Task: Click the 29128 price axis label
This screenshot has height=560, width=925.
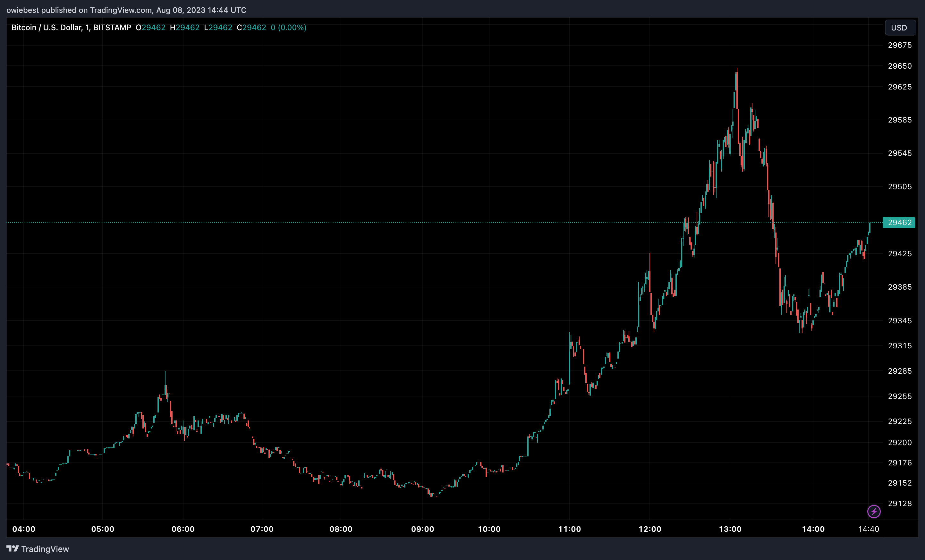Action: (899, 503)
